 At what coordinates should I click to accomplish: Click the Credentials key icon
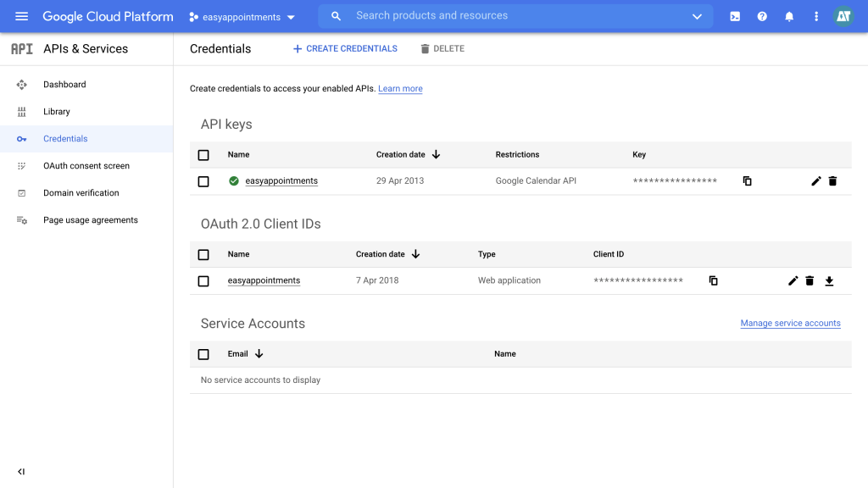point(21,139)
